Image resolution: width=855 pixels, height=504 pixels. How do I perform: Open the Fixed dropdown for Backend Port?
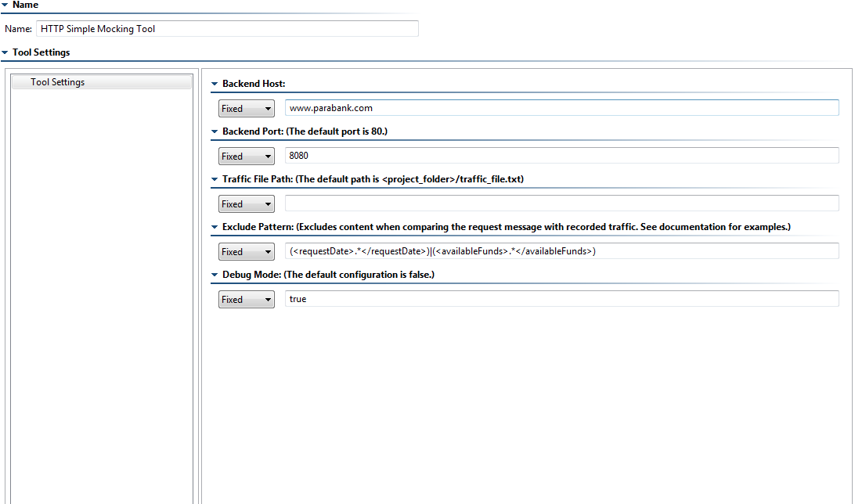[x=247, y=157]
